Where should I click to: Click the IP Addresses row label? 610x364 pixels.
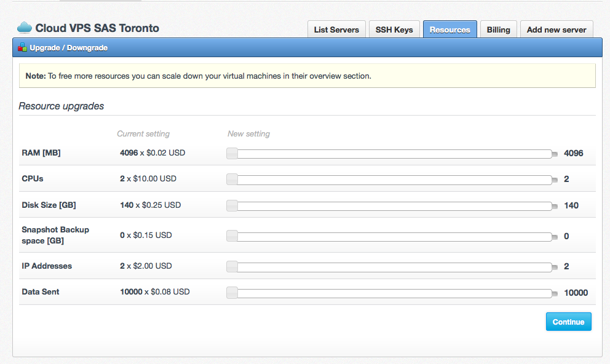(47, 266)
